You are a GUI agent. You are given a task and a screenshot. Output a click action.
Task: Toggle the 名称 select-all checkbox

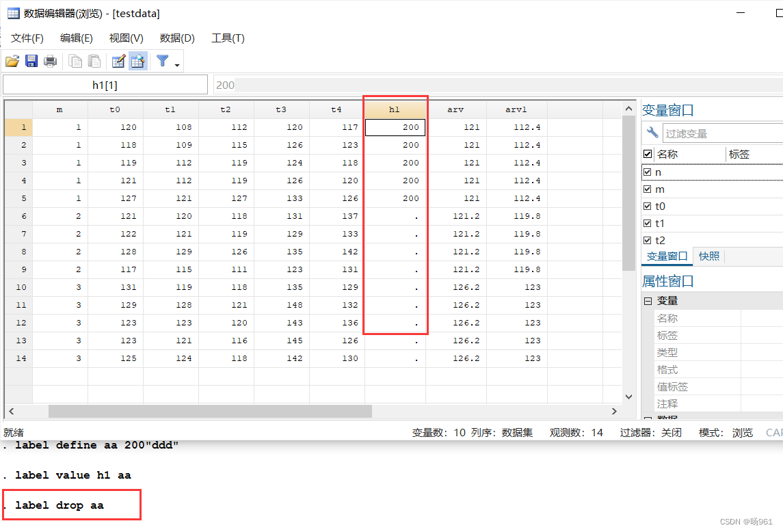(648, 154)
